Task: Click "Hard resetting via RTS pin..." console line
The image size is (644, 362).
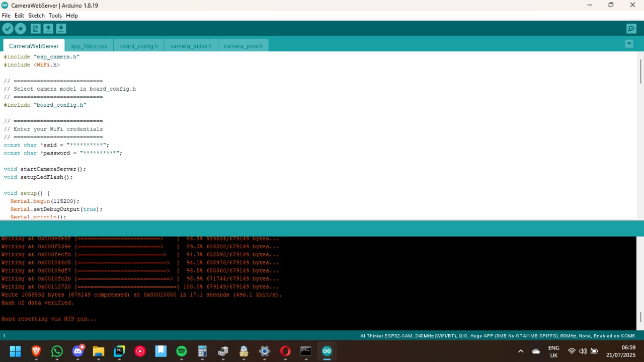Action: tap(49, 319)
